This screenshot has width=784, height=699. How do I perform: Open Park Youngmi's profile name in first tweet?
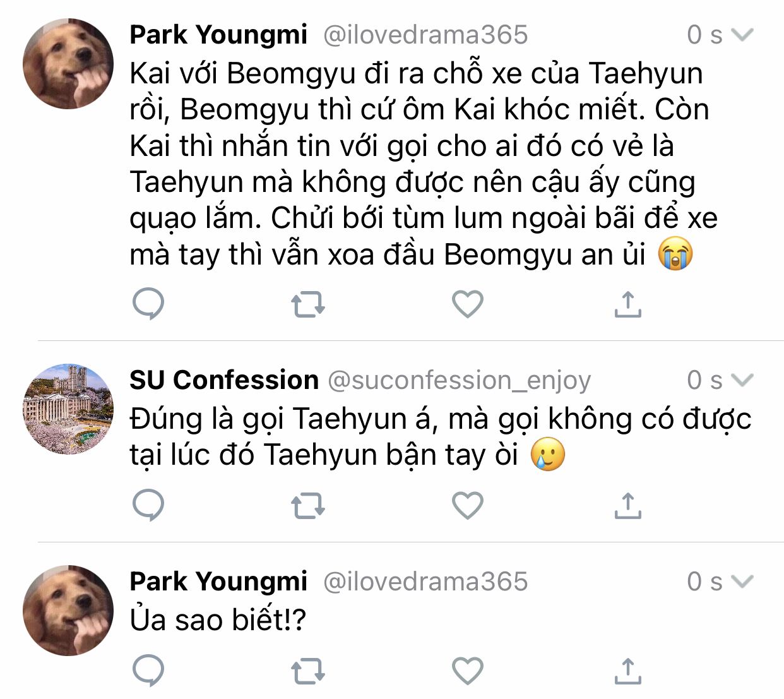tap(218, 34)
